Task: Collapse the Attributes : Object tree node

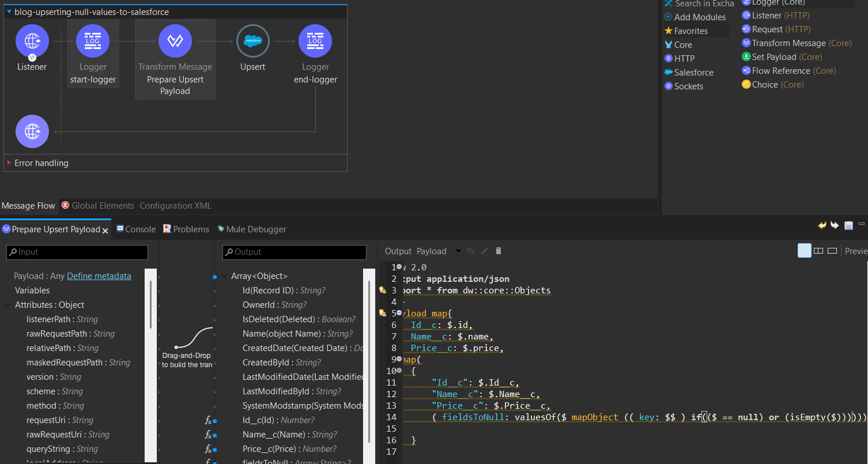Action: pyautogui.click(x=8, y=305)
